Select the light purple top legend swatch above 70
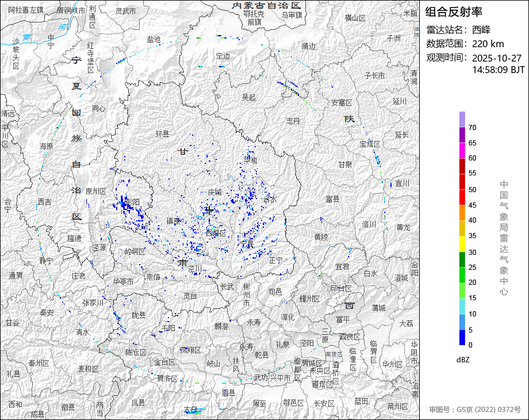The image size is (529, 420). (462, 119)
